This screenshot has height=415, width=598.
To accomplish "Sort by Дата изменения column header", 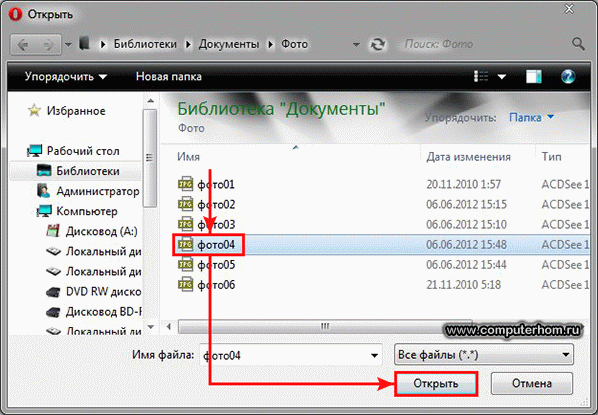I will click(468, 157).
